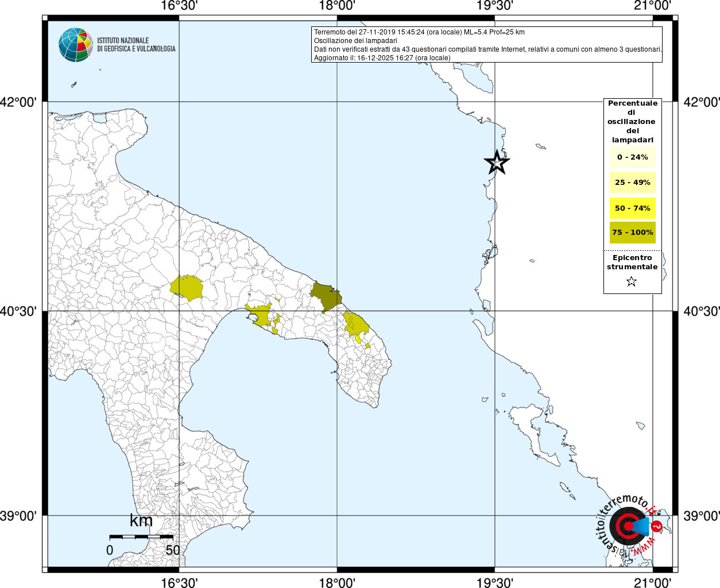Pick the 75 - 100% legend swatch
Screen dimensions: 720x588
tap(632, 233)
